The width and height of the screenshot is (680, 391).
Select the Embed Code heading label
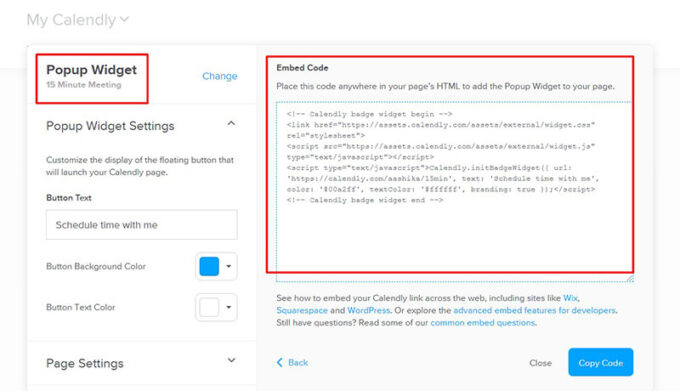click(302, 68)
